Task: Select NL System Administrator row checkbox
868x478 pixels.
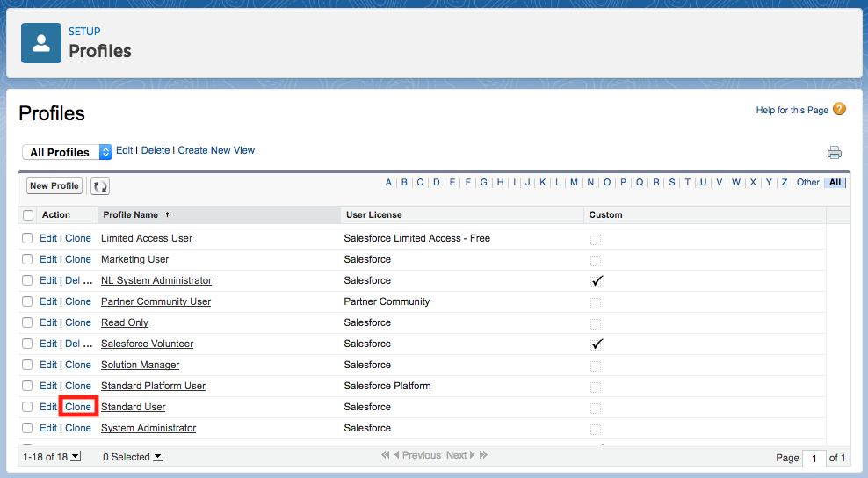Action: [27, 280]
